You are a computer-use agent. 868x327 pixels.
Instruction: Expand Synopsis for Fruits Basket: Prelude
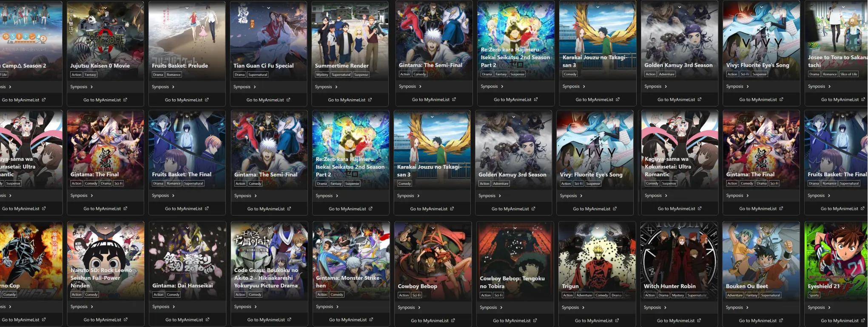(x=163, y=87)
